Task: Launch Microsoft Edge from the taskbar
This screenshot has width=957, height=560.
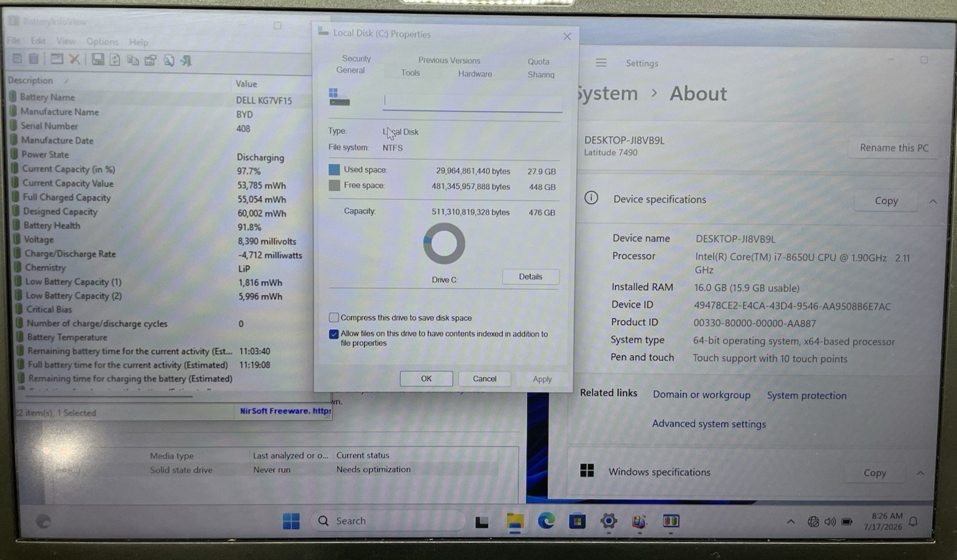Action: [546, 521]
